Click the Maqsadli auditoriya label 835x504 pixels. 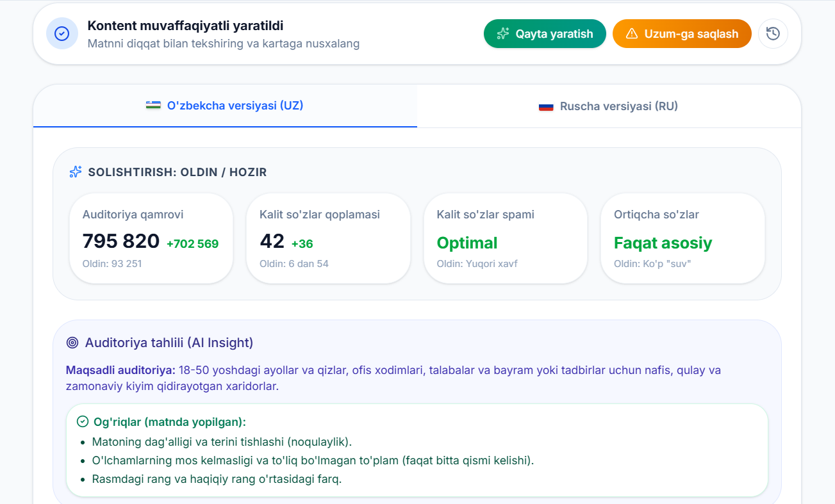point(120,370)
